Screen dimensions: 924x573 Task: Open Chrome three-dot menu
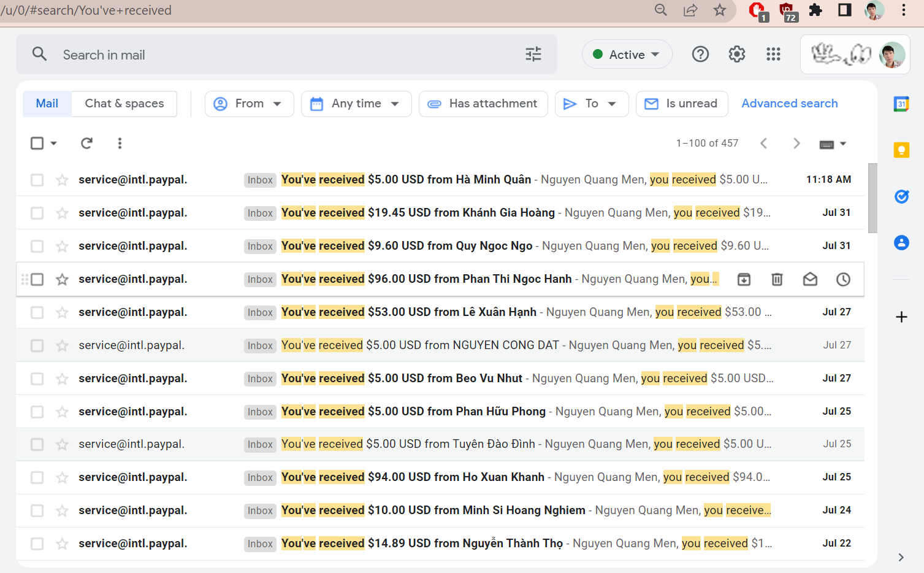coord(903,10)
